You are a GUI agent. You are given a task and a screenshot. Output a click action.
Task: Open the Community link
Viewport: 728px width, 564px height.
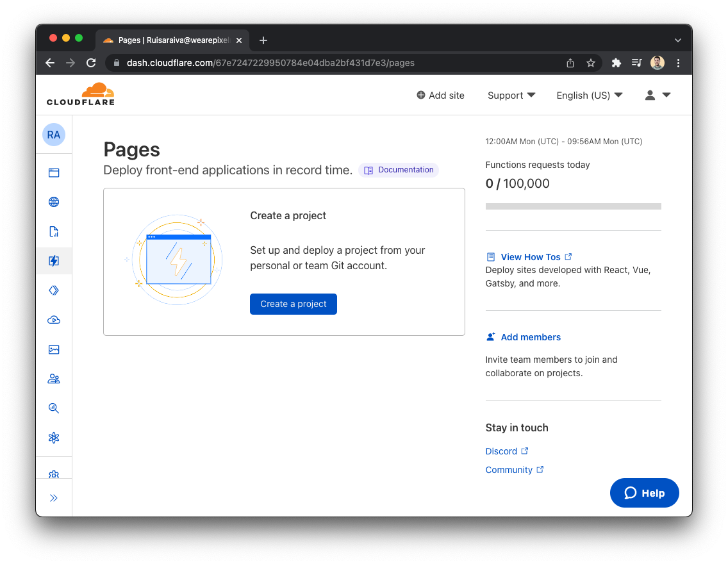click(x=515, y=470)
